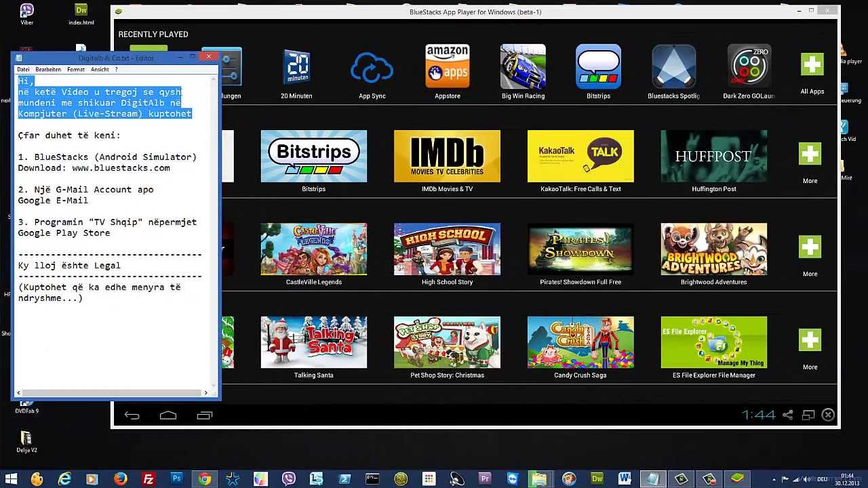Screen dimensions: 868x488
Task: Show hidden system tray icons
Action: [774, 479]
